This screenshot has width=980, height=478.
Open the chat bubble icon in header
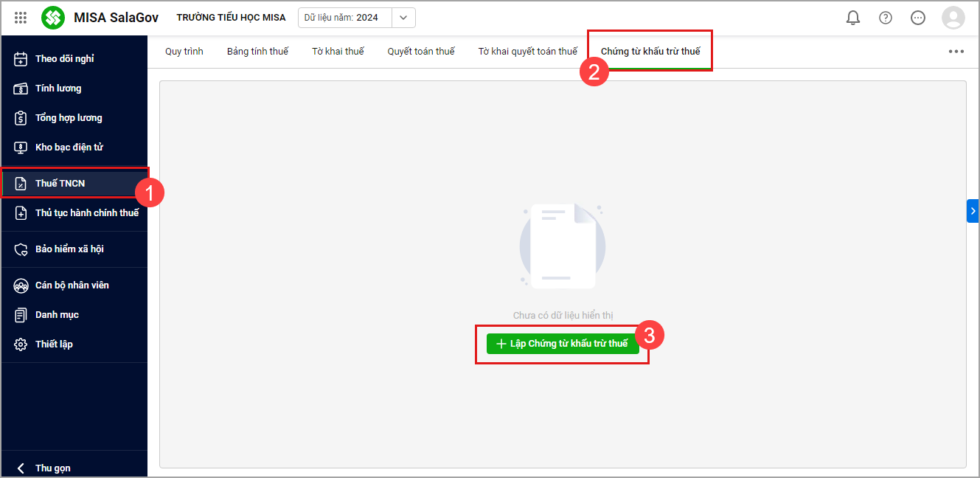coord(918,18)
